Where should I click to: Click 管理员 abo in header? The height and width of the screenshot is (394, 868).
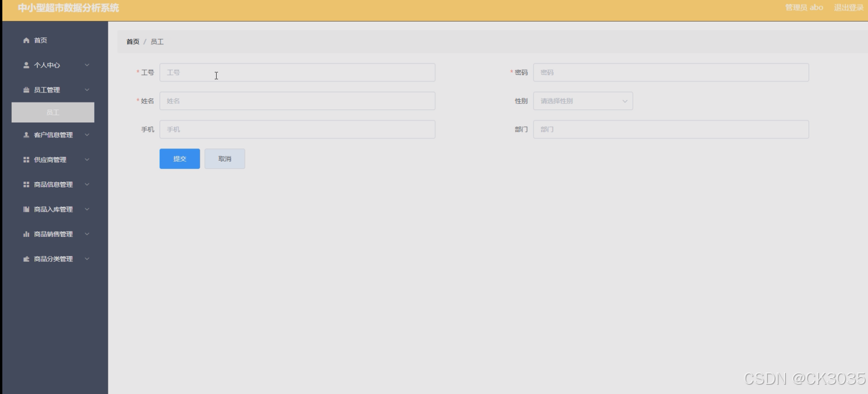click(804, 8)
